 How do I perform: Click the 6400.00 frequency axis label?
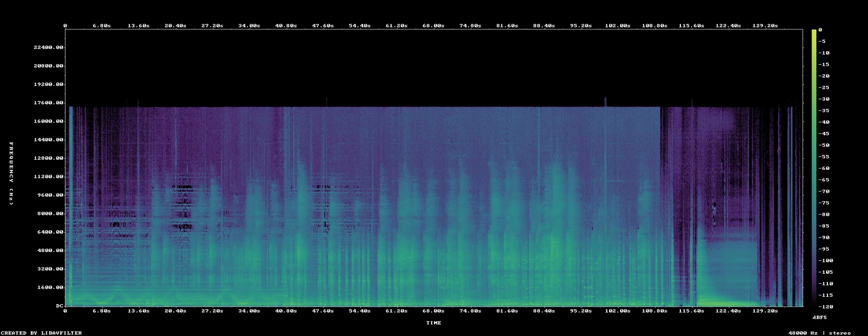(x=51, y=232)
